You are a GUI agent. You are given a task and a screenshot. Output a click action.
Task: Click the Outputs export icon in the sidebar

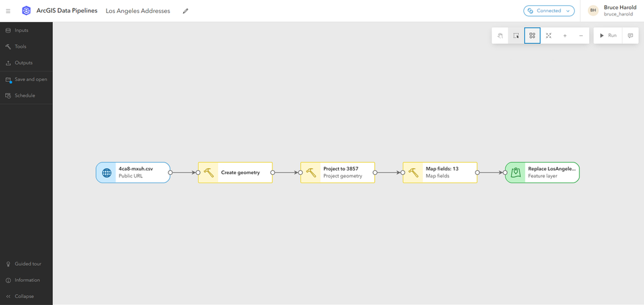pyautogui.click(x=8, y=63)
